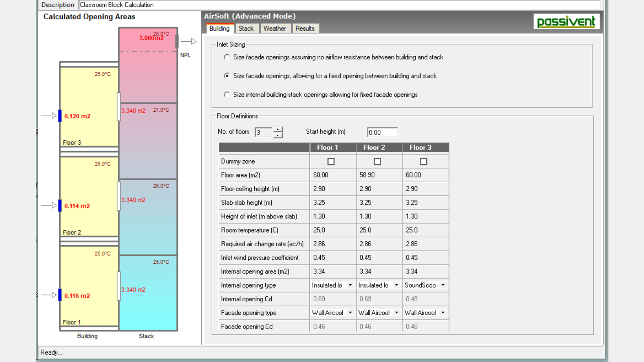This screenshot has height=362, width=644.
Task: Click Floor 3 internal opening Cd 0.48
Action: point(426,299)
